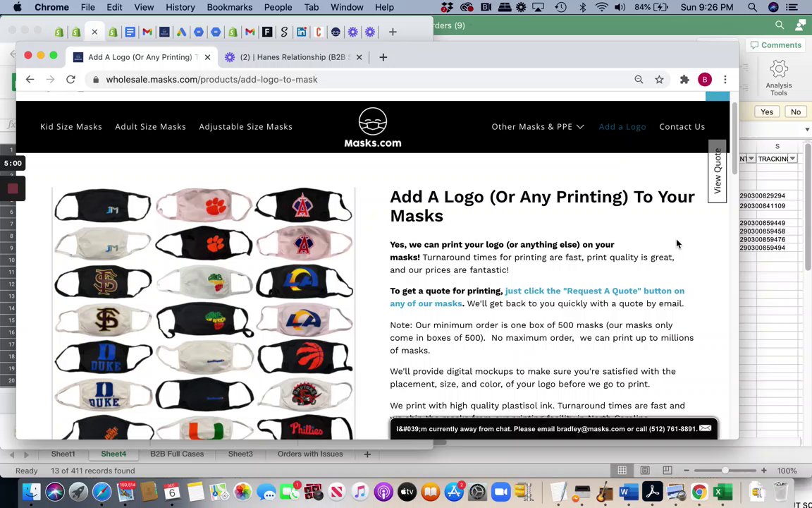Select cell 290300829294 in Excel
Image resolution: width=812 pixels, height=508 pixels.
tap(762, 196)
